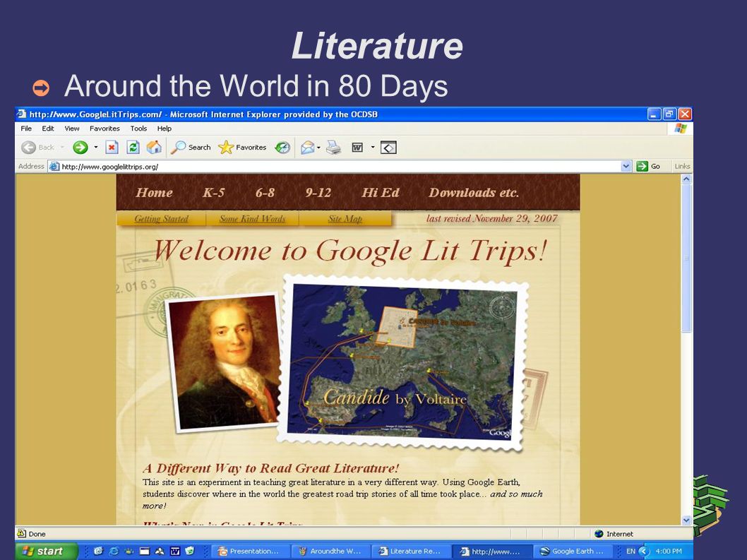Viewport: 747px width, 560px height.
Task: Click the Edit with Word icon
Action: click(357, 148)
